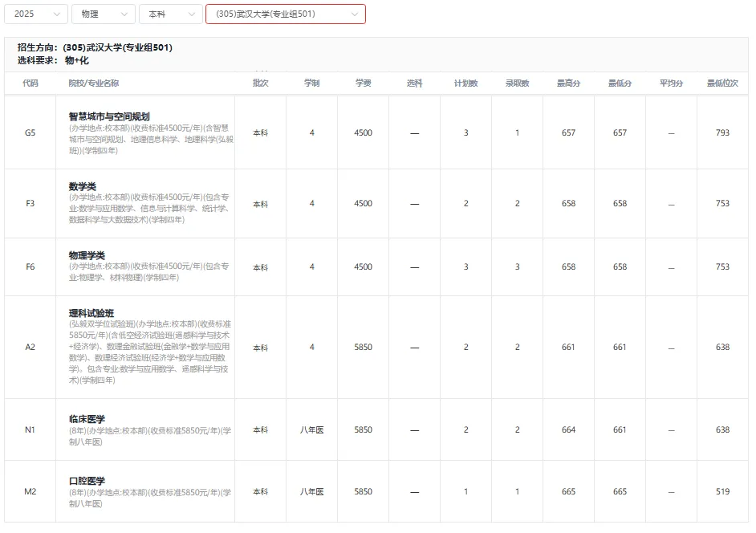Click the 院校/专业名称 column header

point(94,83)
